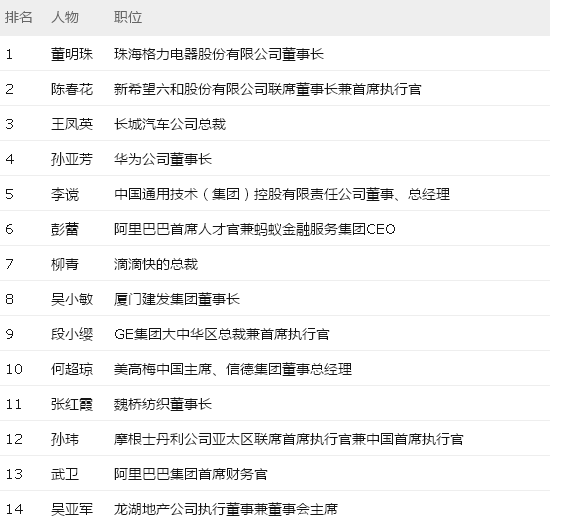Click the name 吴小敏

pyautogui.click(x=72, y=299)
